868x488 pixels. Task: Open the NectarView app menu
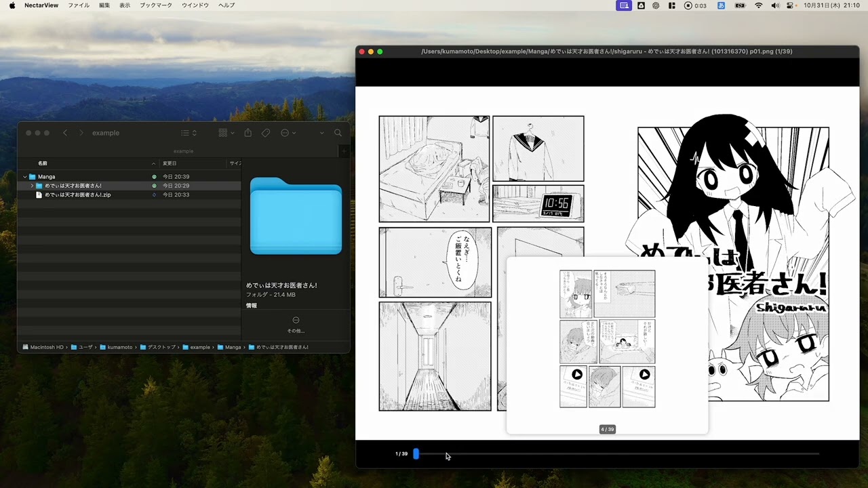click(41, 5)
